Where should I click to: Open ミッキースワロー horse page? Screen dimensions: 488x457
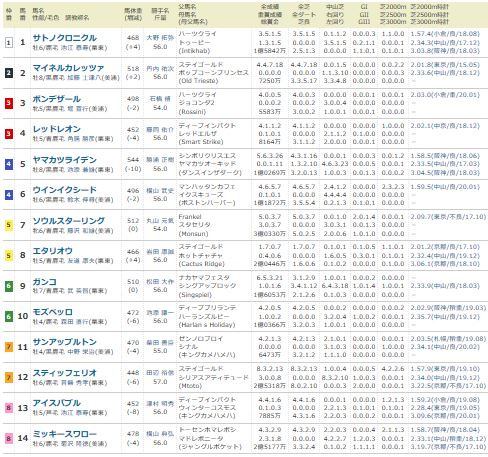tap(65, 434)
